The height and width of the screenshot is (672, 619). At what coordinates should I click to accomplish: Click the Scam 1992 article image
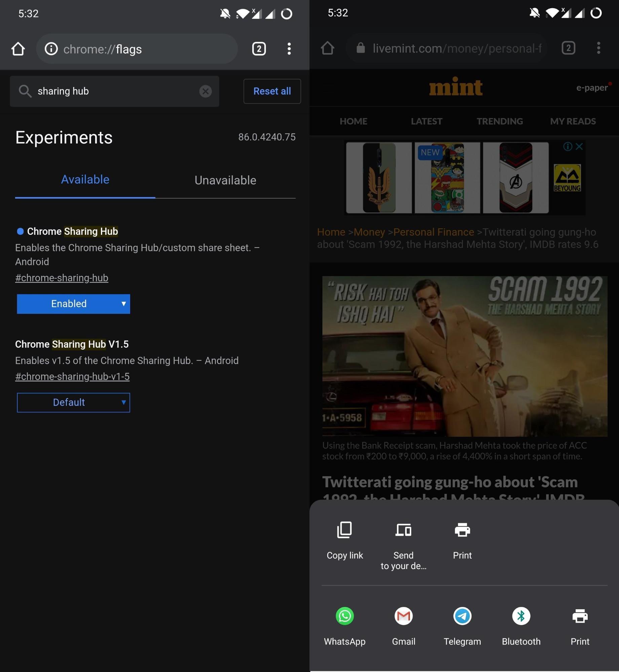(x=465, y=356)
